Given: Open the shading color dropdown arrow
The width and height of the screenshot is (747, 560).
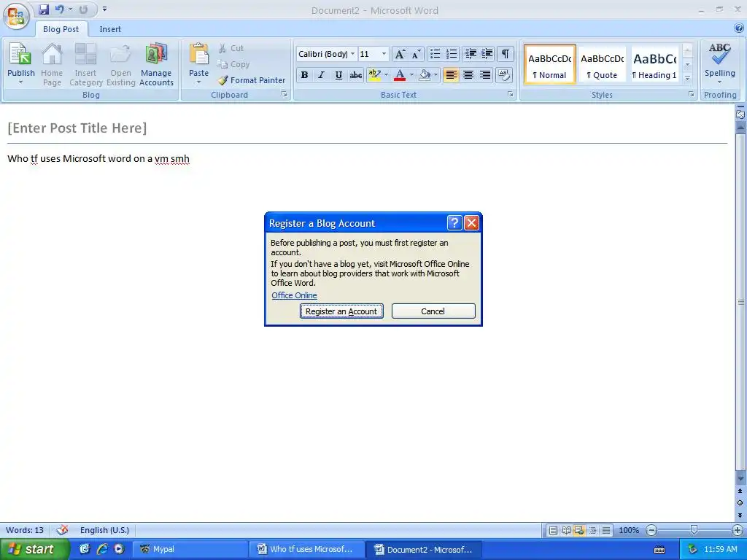Looking at the screenshot, I should (x=436, y=75).
